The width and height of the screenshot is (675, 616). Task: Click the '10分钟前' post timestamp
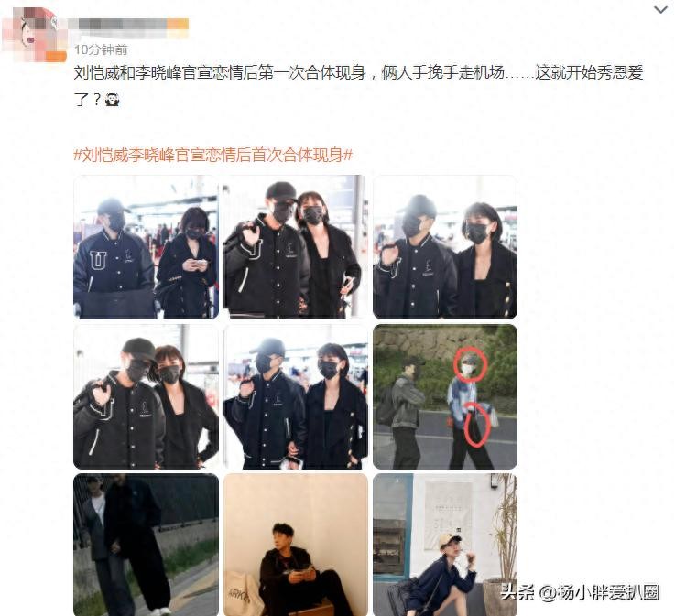101,50
